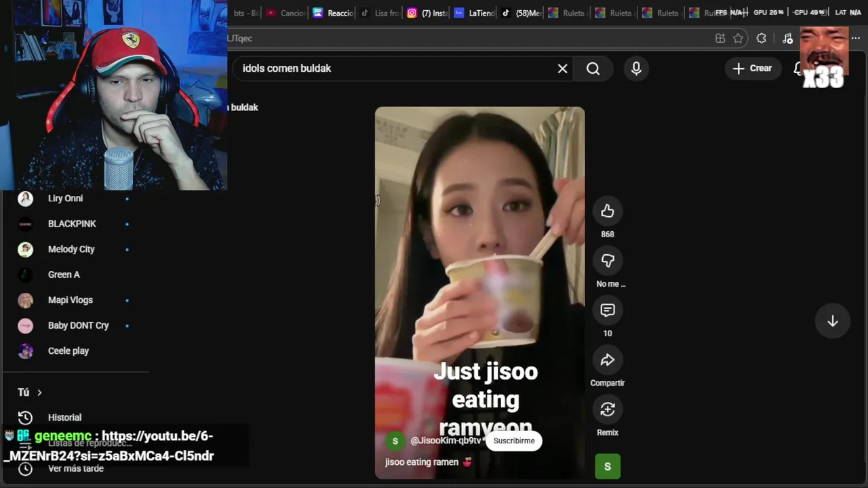Switch to the LaTiend browser tab

pos(475,13)
